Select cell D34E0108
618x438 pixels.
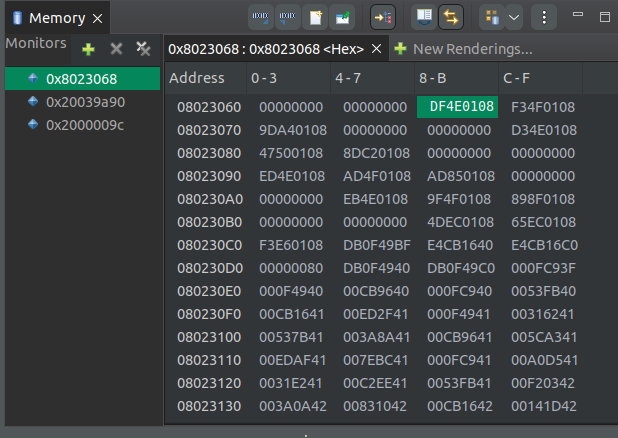pyautogui.click(x=544, y=130)
